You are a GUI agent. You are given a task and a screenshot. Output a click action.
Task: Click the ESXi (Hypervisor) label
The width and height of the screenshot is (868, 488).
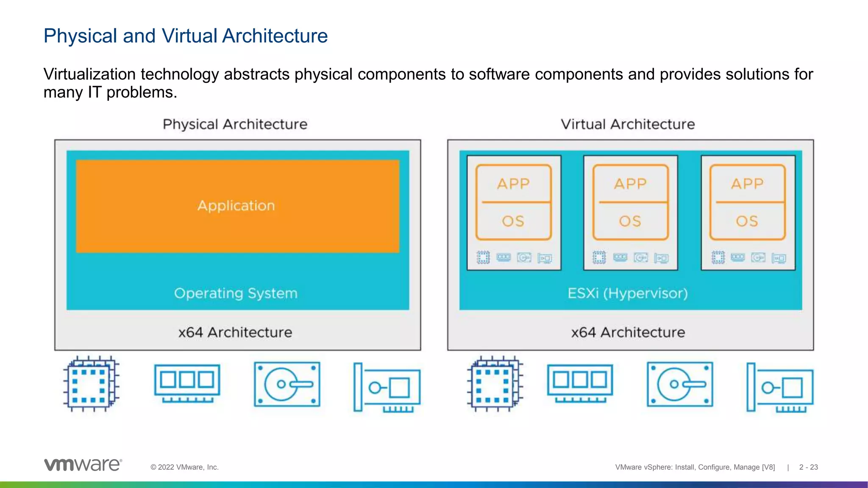(x=628, y=293)
